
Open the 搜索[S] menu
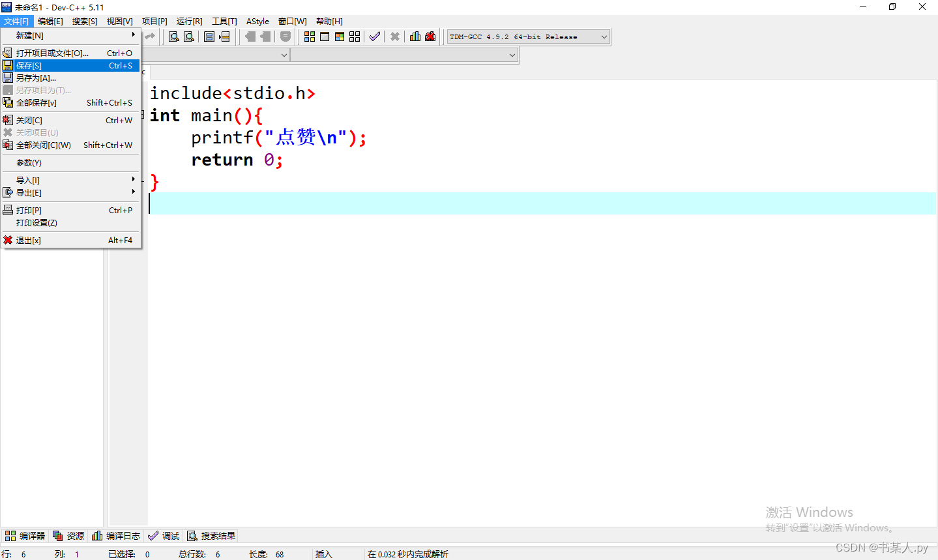tap(85, 22)
